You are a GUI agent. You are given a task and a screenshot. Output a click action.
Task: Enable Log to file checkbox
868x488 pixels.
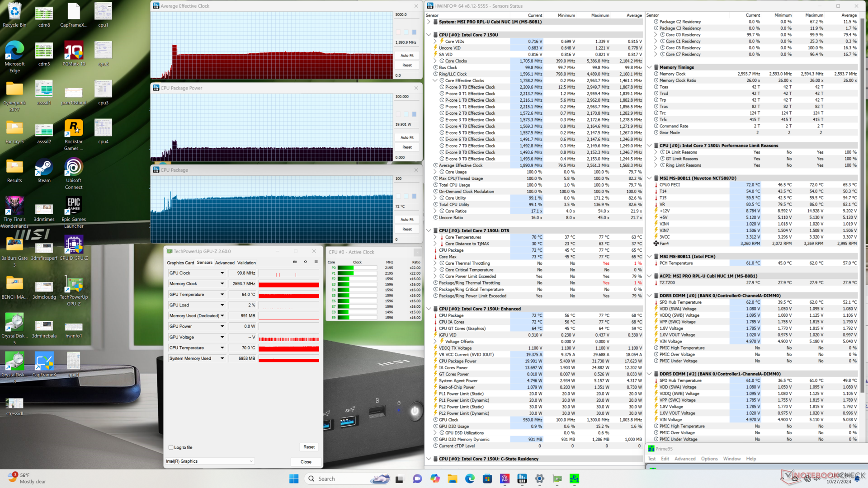point(171,447)
